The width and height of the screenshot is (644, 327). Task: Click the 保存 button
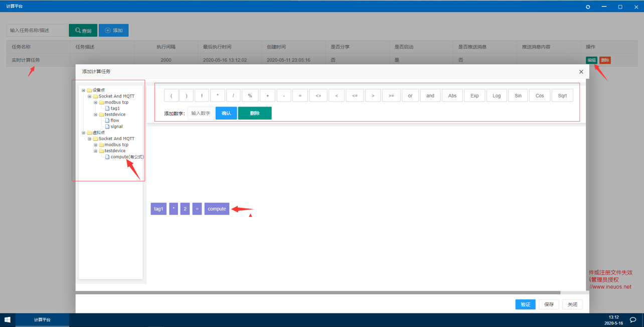(549, 304)
